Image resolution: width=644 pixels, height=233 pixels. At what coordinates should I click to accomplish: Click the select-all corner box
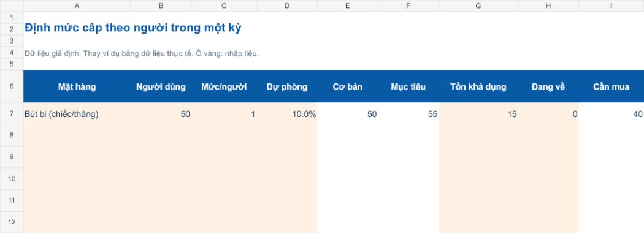(x=12, y=6)
